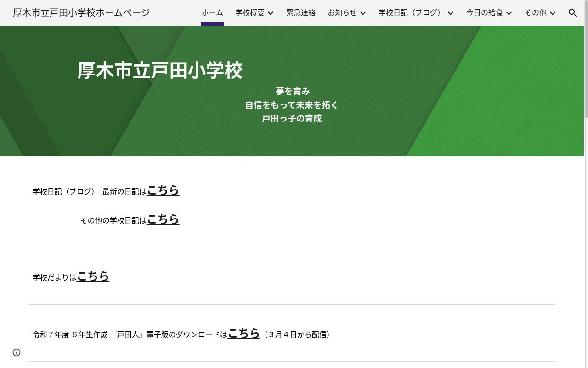
Task: Expand the その他 dropdown arrow
Action: click(553, 13)
